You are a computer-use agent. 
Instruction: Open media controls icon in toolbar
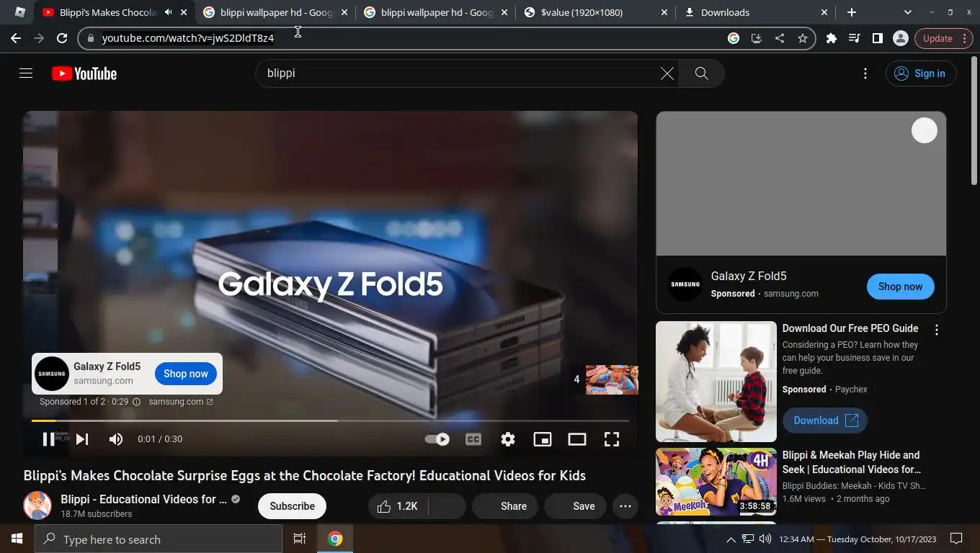pos(855,38)
